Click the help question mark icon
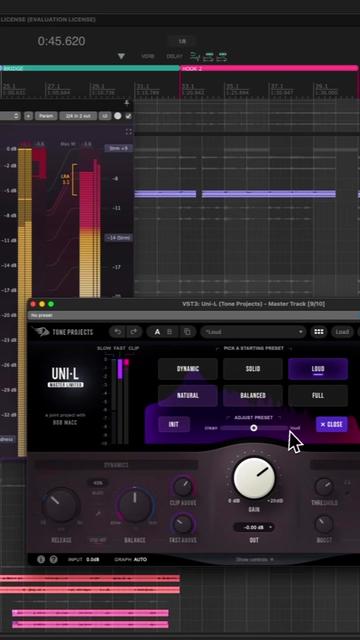 (x=53, y=559)
